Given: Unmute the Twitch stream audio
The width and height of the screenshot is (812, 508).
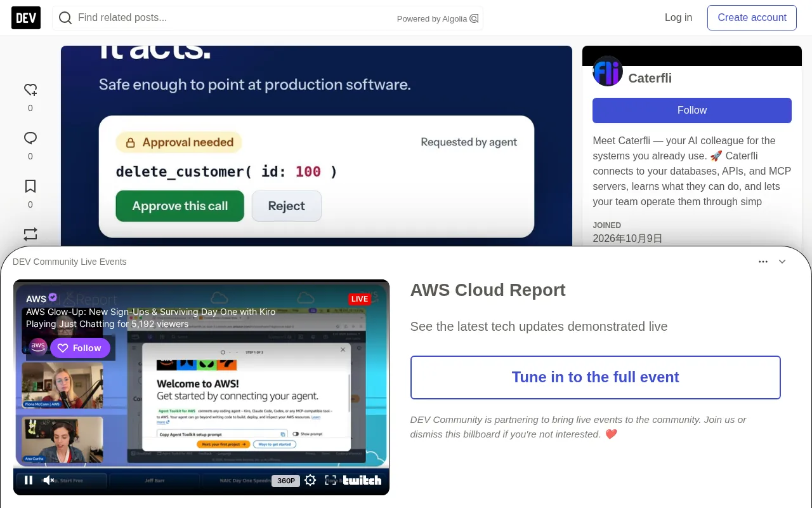Looking at the screenshot, I should 49,480.
